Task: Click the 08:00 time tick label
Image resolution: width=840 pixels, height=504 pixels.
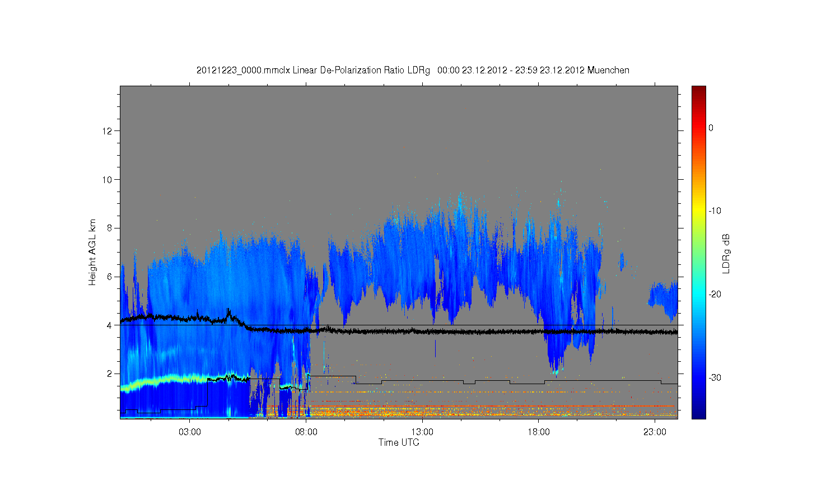Action: coord(306,432)
